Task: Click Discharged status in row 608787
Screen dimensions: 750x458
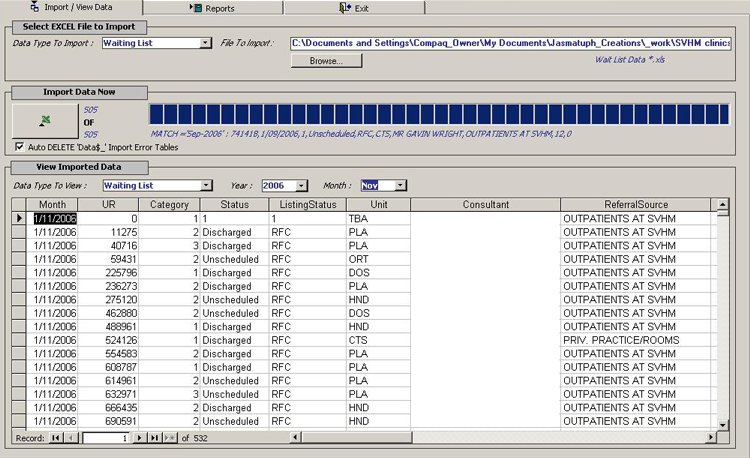Action: (x=234, y=367)
